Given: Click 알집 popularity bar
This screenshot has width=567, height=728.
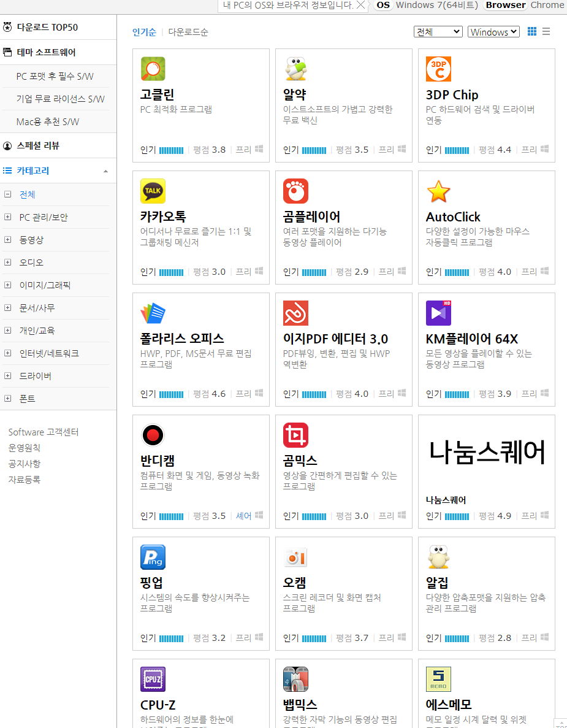Looking at the screenshot, I should point(457,639).
